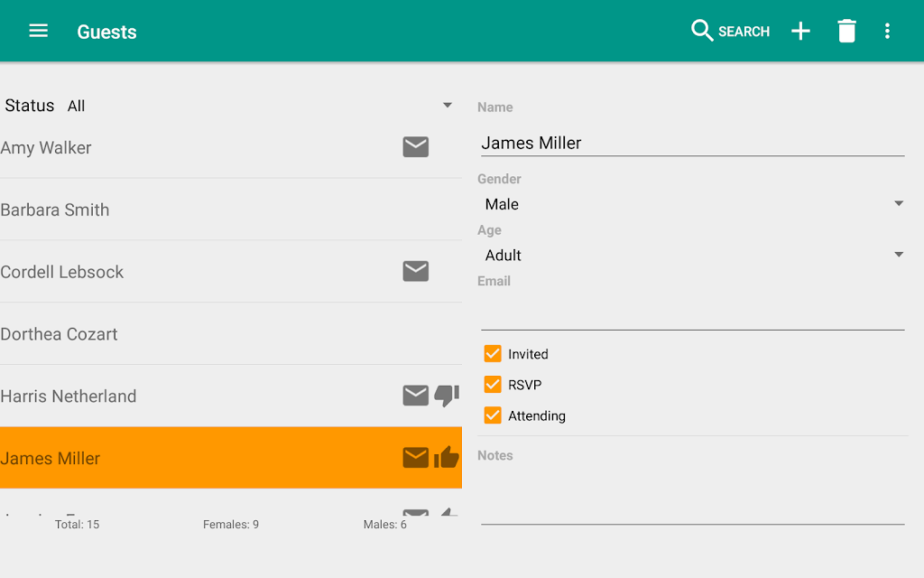Click the empty Email input field

coord(693,313)
